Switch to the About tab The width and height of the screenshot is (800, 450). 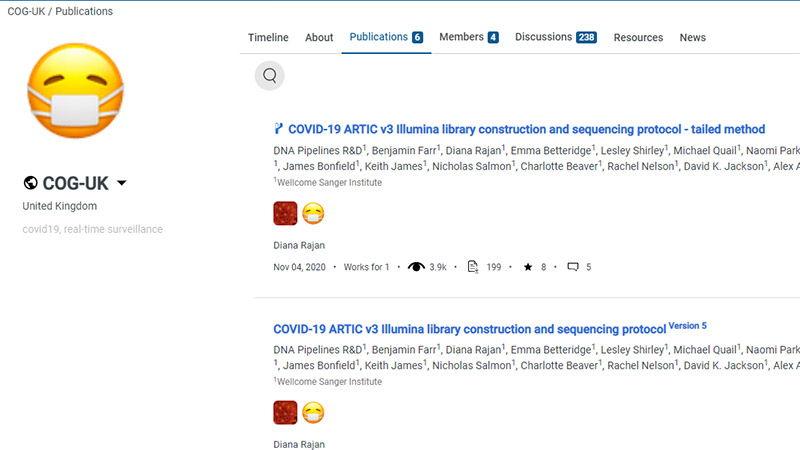[319, 38]
